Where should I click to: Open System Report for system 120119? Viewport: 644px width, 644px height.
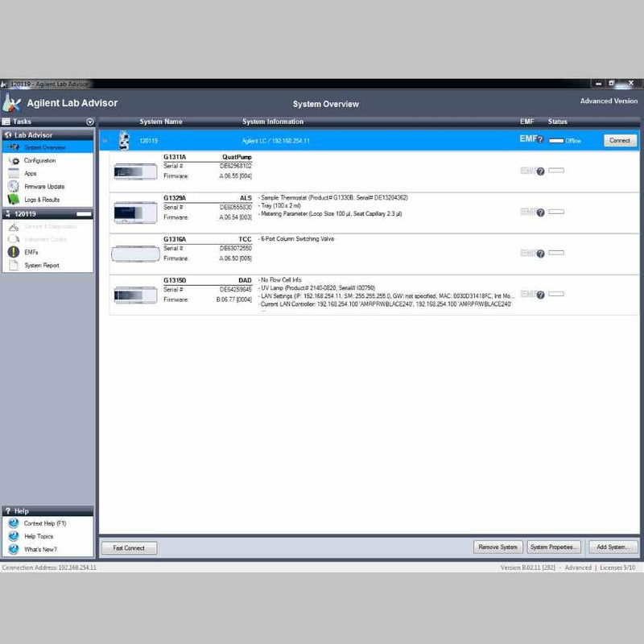coord(42,266)
